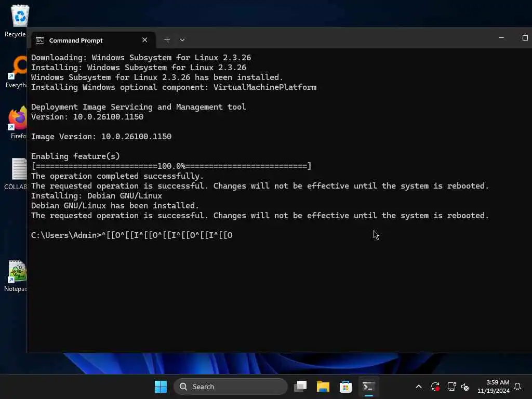Minimize the Command Prompt window
Image resolution: width=532 pixels, height=399 pixels.
(501, 38)
